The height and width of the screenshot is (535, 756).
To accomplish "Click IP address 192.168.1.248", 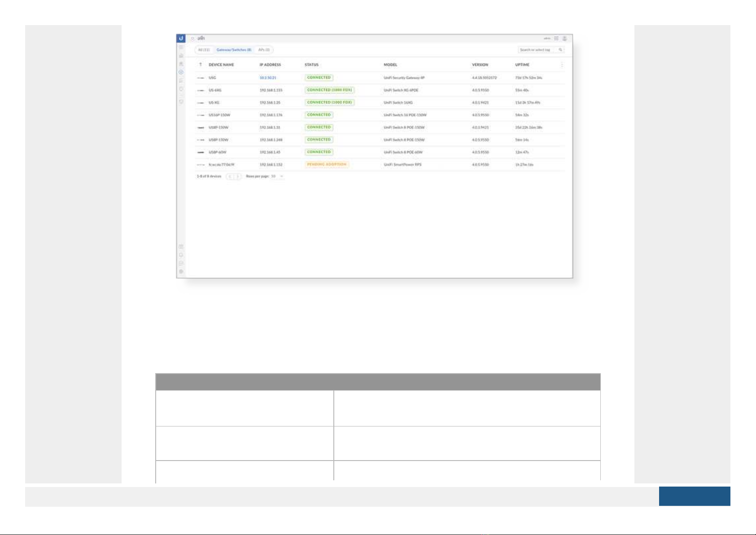I will (271, 140).
